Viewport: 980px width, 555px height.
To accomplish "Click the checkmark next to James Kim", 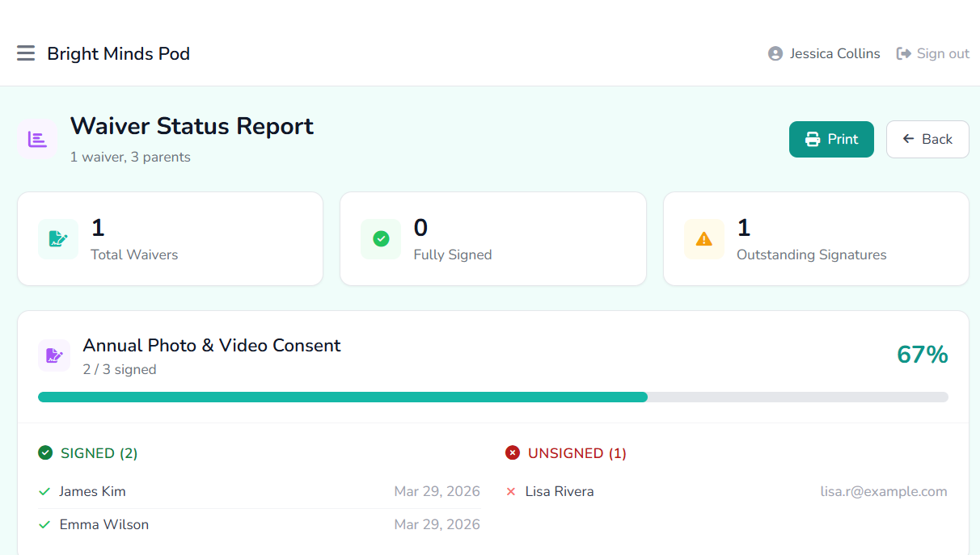I will coord(44,492).
